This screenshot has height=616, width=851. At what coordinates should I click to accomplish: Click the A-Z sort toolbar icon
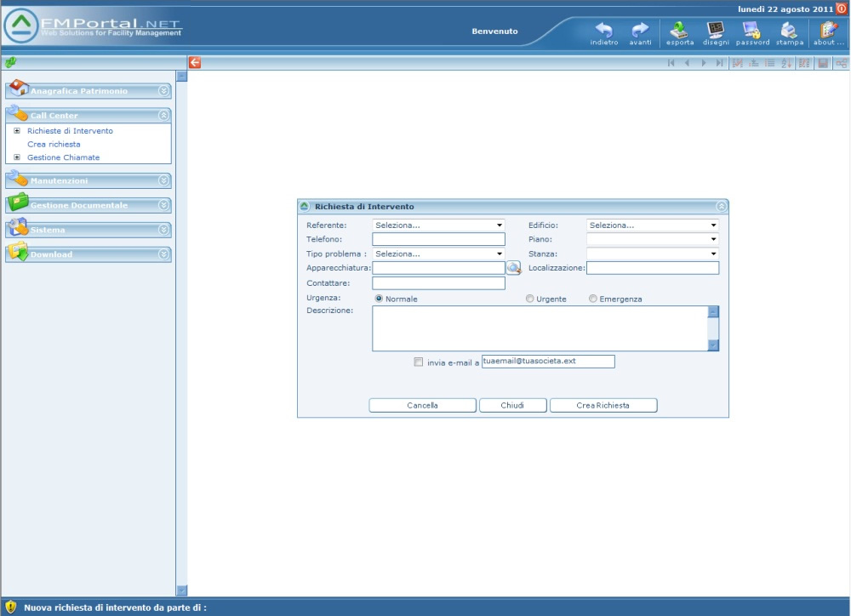pyautogui.click(x=786, y=63)
